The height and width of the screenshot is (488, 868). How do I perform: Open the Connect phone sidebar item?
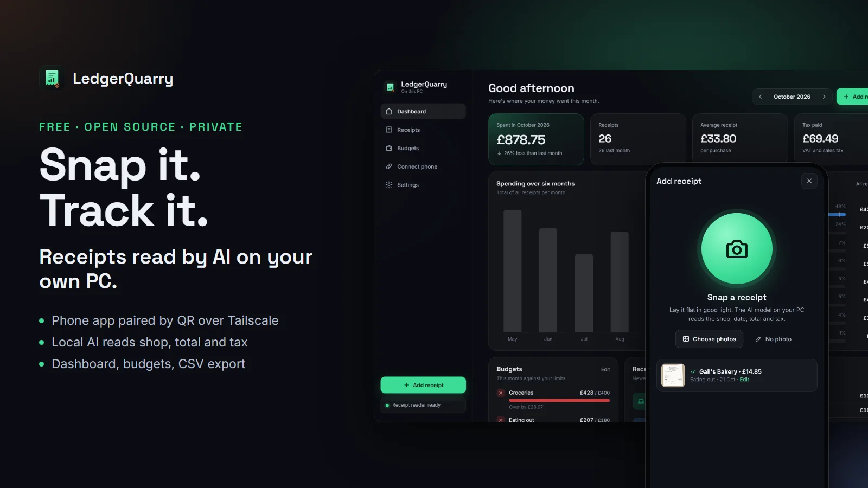click(423, 167)
